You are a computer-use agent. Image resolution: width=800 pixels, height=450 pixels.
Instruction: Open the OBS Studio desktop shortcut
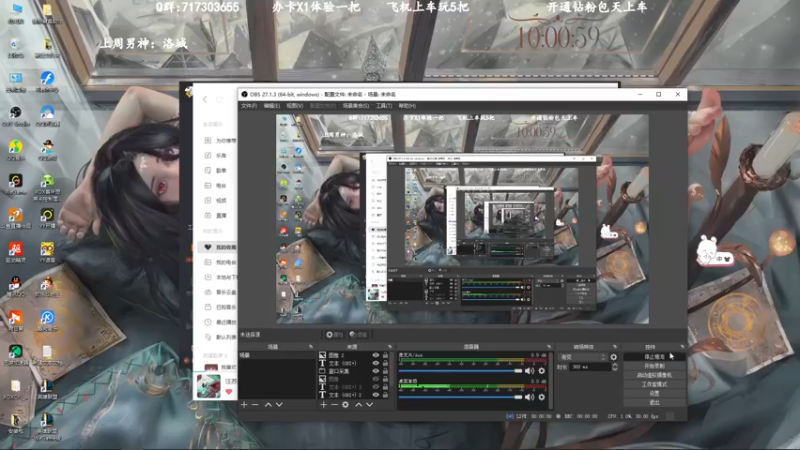point(16,116)
